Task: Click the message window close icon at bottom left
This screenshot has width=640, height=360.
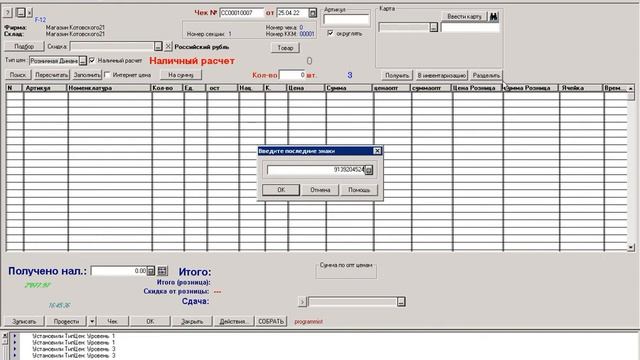Action: tap(5, 336)
